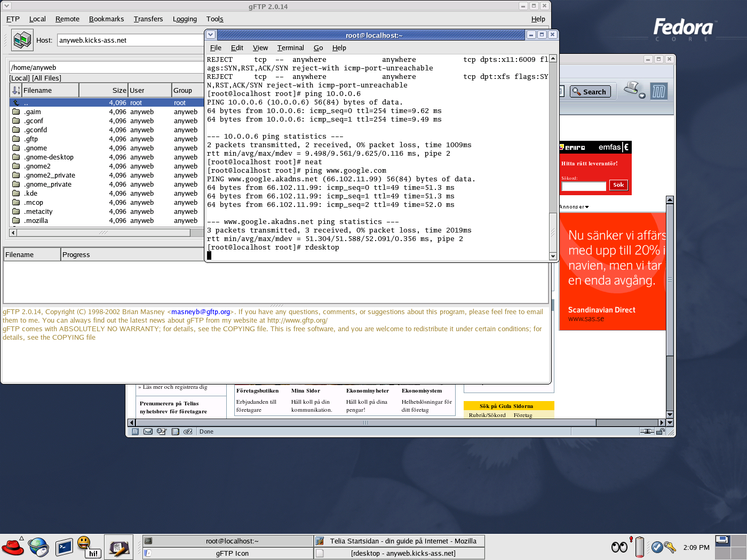The height and width of the screenshot is (560, 747).
Task: Open Composer from Mozilla component bar
Action: [162, 431]
